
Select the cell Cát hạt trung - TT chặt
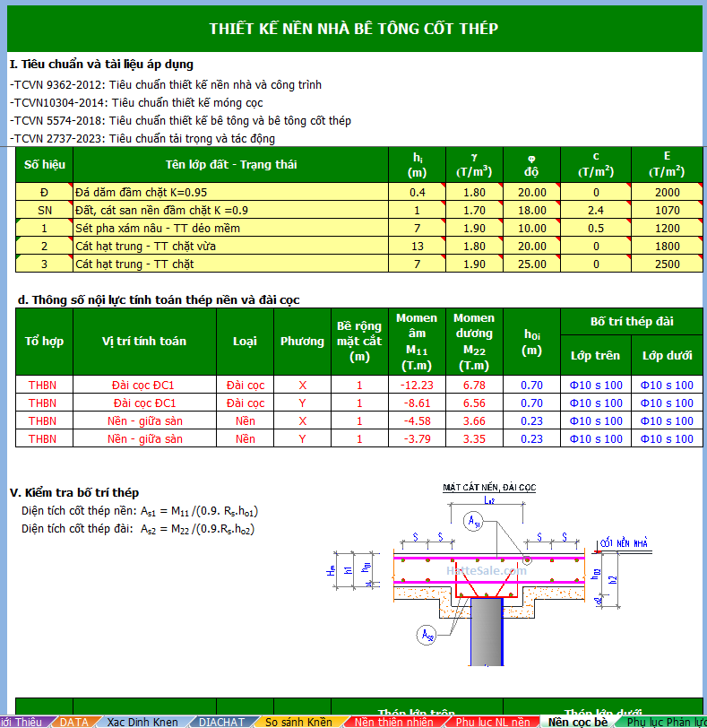click(x=230, y=264)
